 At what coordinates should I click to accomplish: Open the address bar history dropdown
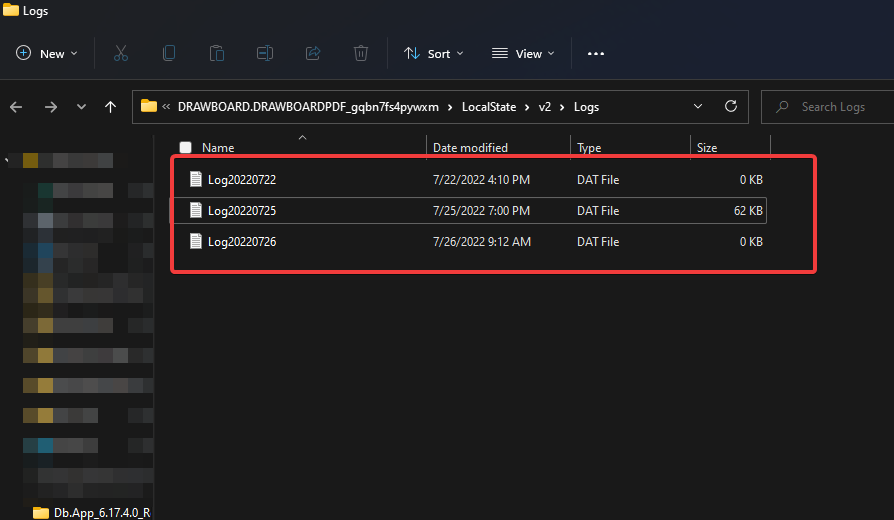click(698, 107)
